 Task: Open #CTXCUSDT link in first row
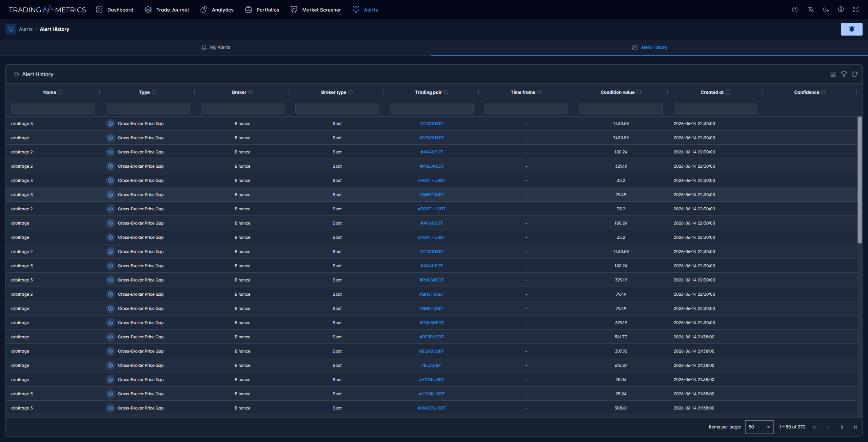click(432, 124)
